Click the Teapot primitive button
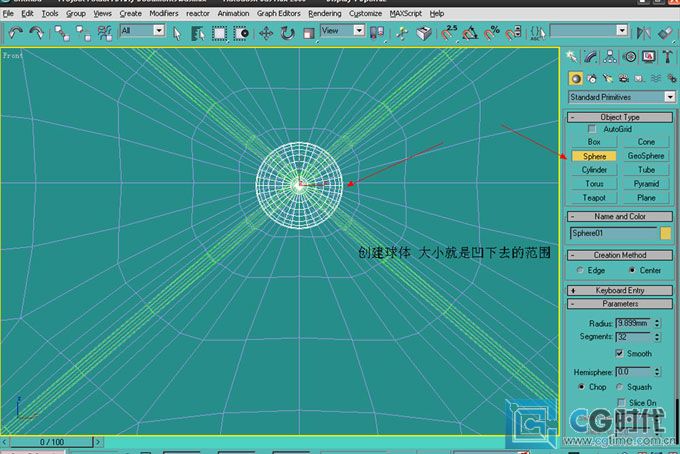 pos(594,197)
